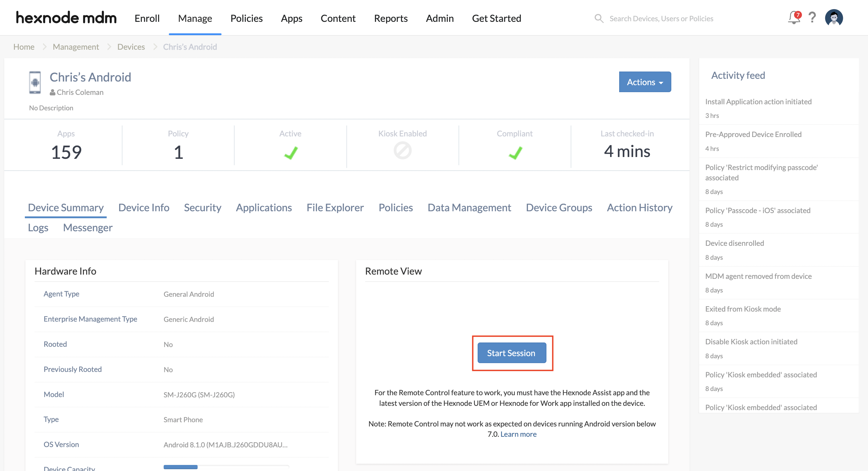Click the Android 8.1.0 OS Version value
This screenshot has width=868, height=471.
tap(225, 444)
